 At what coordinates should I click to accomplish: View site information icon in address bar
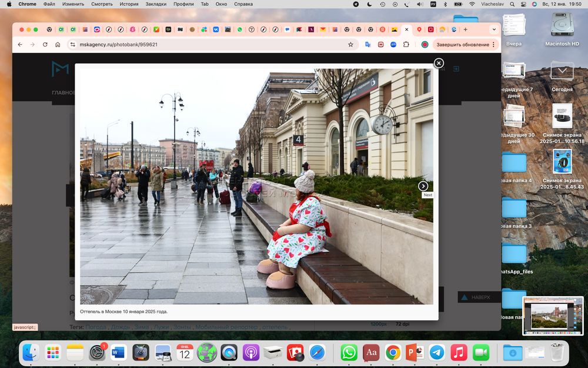[72, 44]
